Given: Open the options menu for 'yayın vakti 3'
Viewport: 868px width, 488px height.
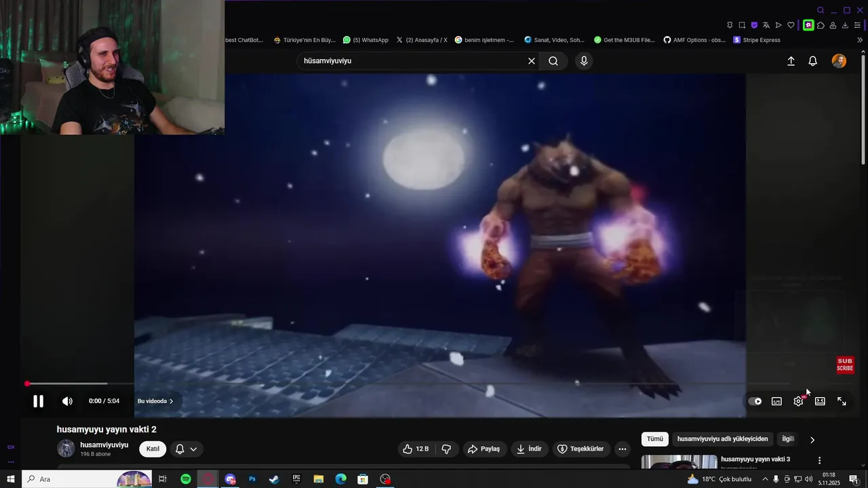Looking at the screenshot, I should pyautogui.click(x=819, y=461).
